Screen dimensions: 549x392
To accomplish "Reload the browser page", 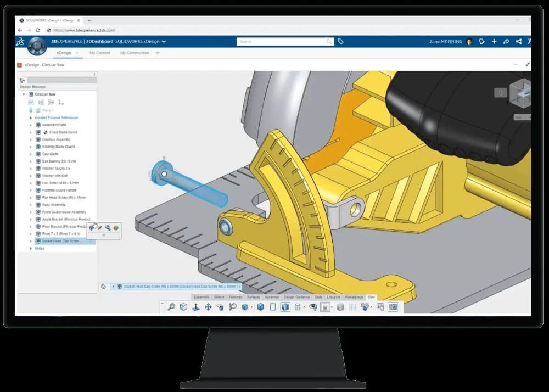I will click(37, 30).
